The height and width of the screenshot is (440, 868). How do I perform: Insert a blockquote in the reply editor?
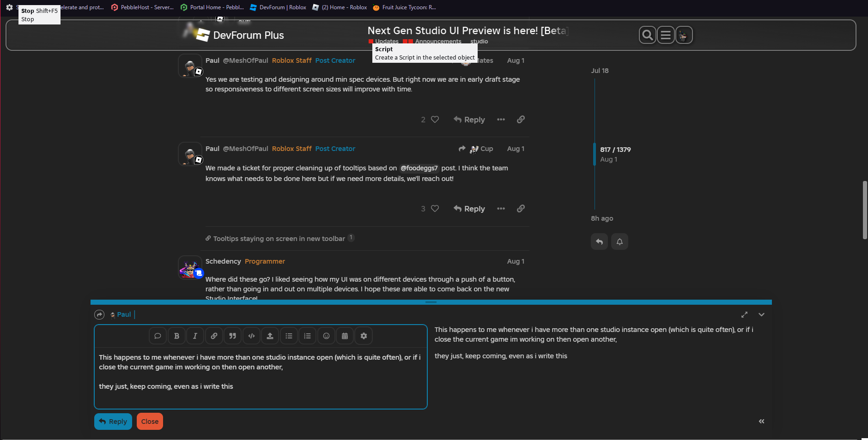click(x=233, y=336)
